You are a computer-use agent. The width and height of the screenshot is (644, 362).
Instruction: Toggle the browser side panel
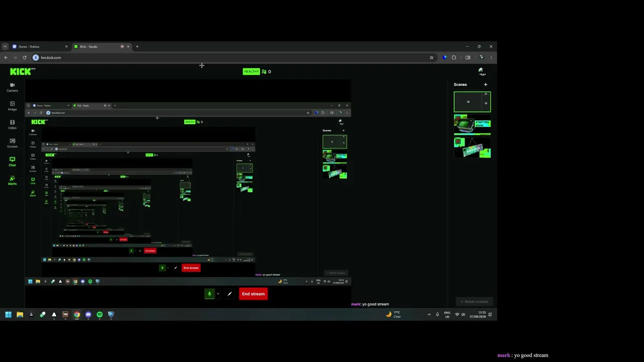click(468, 58)
